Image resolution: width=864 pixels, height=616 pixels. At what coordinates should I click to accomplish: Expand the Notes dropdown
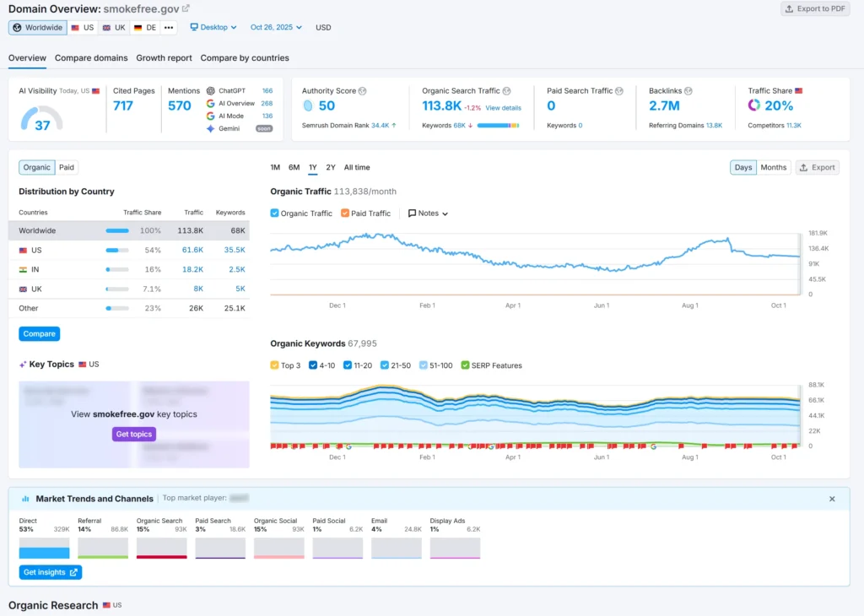[428, 213]
